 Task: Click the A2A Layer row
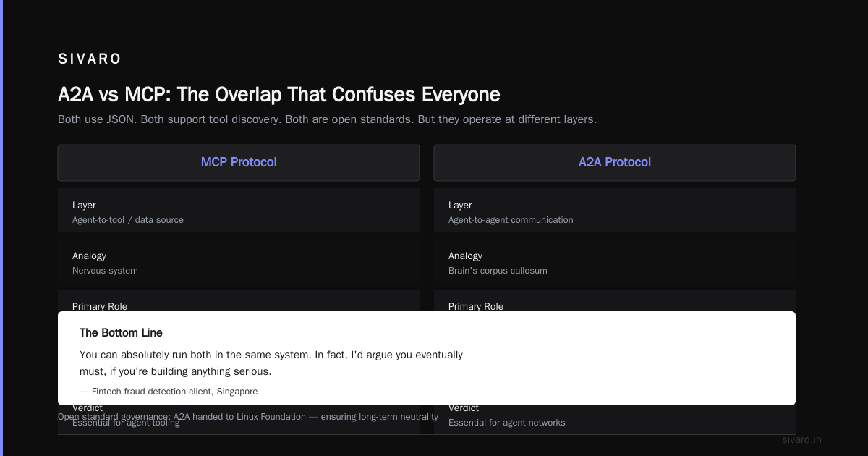[615, 210]
